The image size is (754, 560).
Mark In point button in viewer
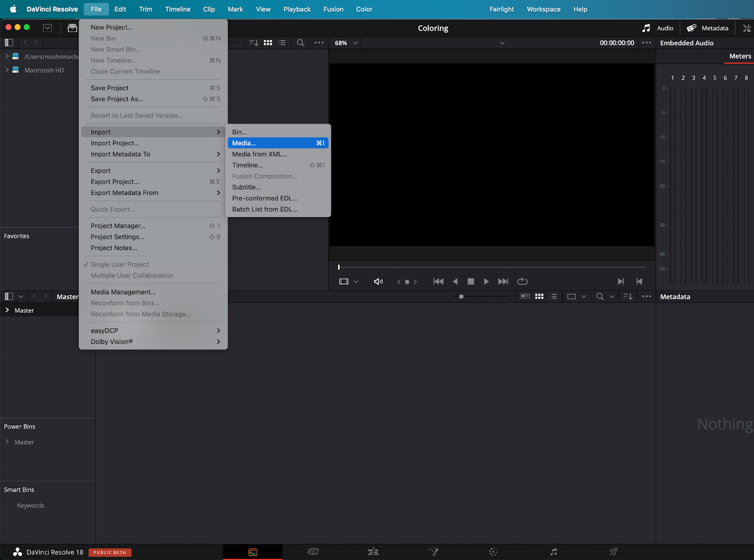click(621, 282)
